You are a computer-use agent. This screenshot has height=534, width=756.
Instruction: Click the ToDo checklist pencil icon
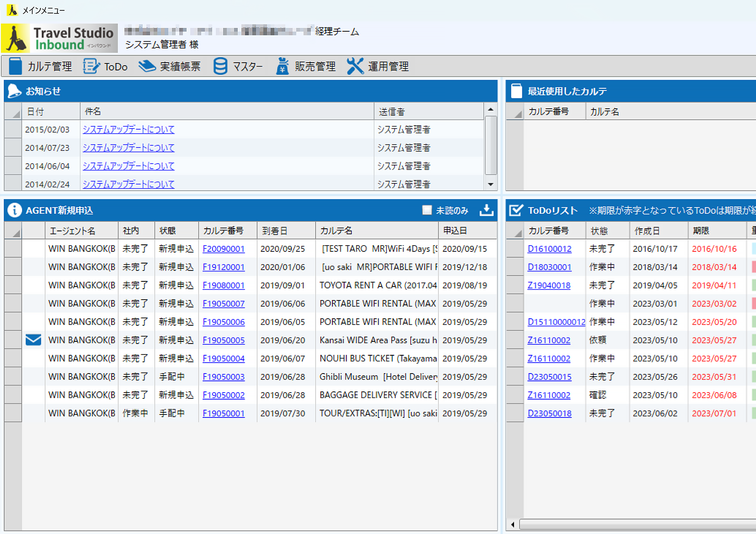(x=91, y=67)
